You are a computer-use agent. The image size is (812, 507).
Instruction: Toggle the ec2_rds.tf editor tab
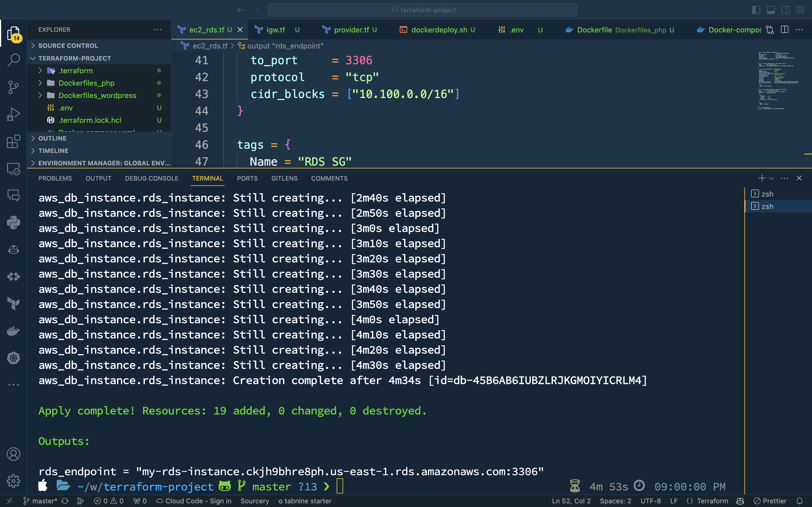point(207,29)
